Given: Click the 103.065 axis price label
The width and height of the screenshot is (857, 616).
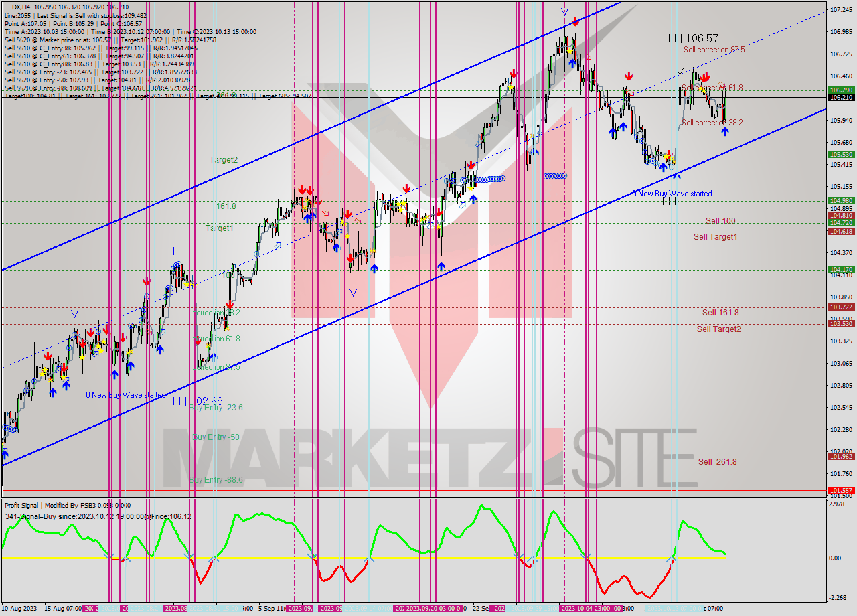Looking at the screenshot, I should pyautogui.click(x=841, y=363).
